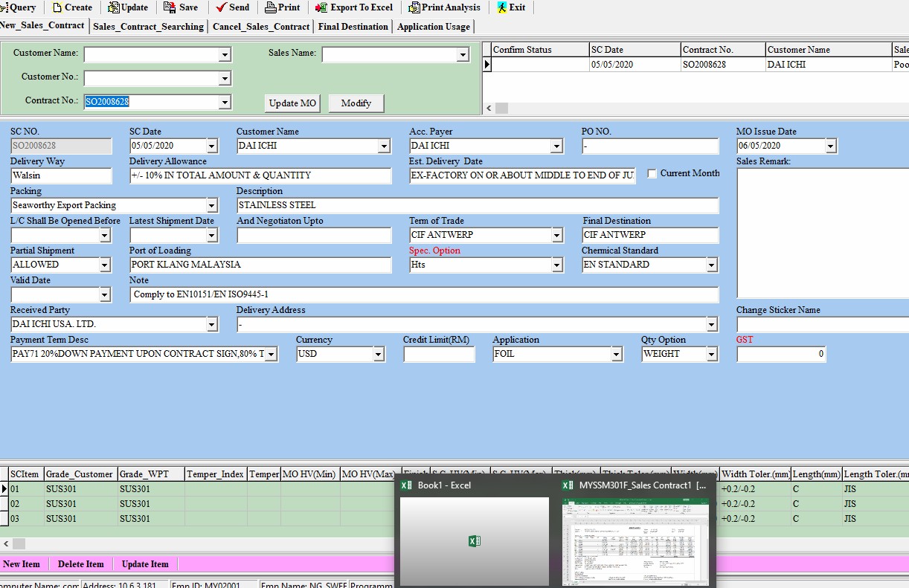Click the SC Date column header
The image size is (909, 588).
(x=635, y=50)
